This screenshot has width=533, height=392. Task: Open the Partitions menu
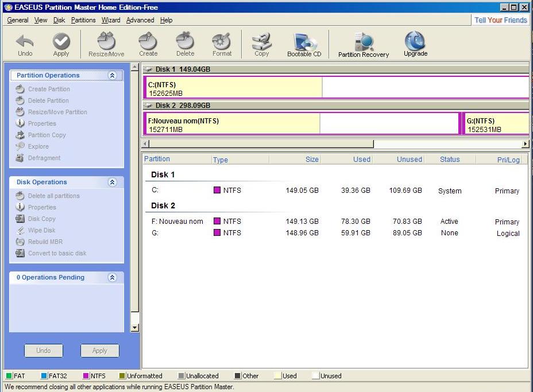click(83, 20)
